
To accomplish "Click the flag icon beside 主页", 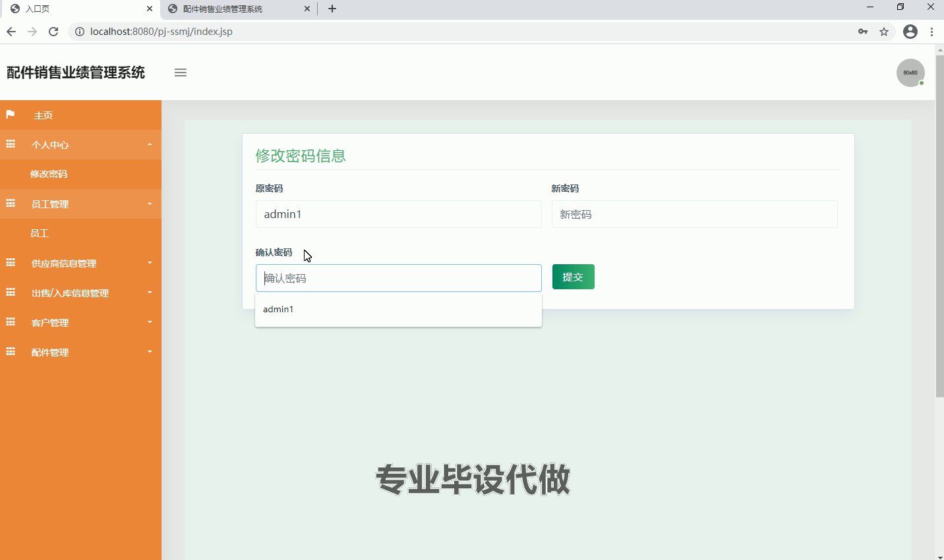I will pyautogui.click(x=11, y=115).
